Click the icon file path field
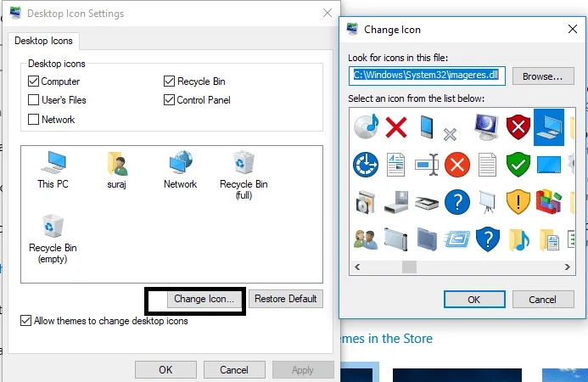The height and width of the screenshot is (382, 588). tap(427, 76)
